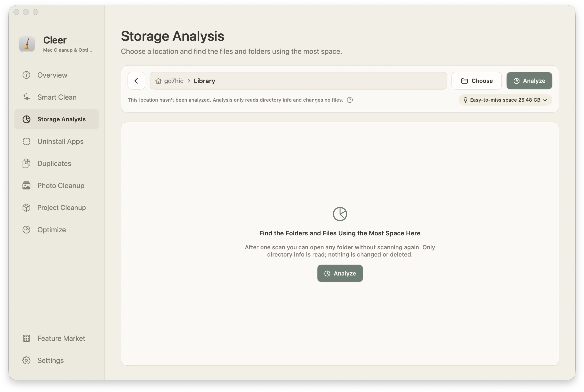The height and width of the screenshot is (392, 584).
Task: Open Smart Clean in the sidebar
Action: (x=56, y=97)
